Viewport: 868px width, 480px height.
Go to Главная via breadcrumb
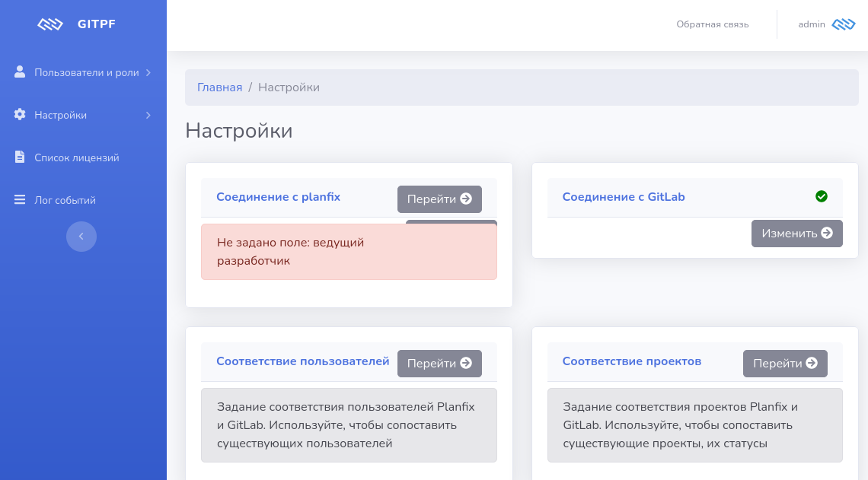tap(220, 87)
